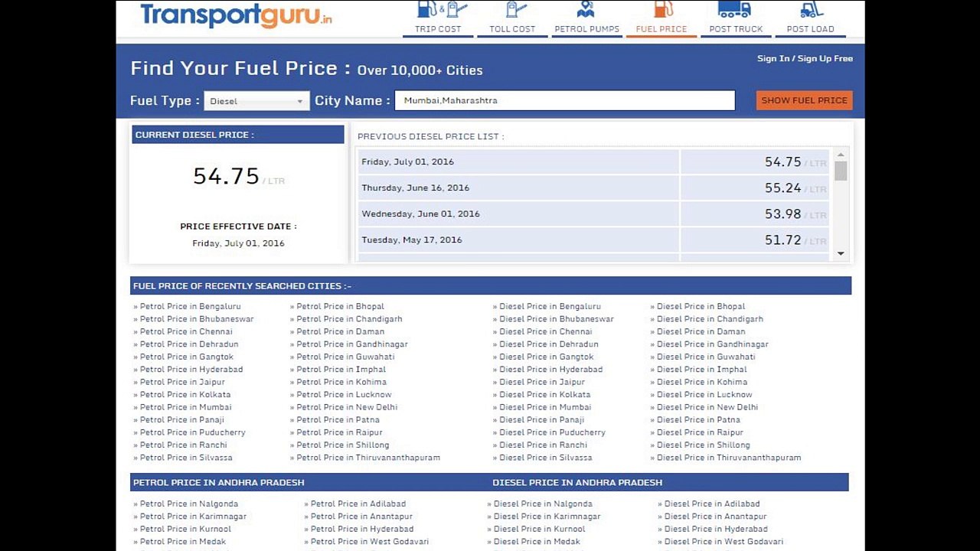980x551 pixels.
Task: Go to the Post Load tab
Action: [810, 29]
